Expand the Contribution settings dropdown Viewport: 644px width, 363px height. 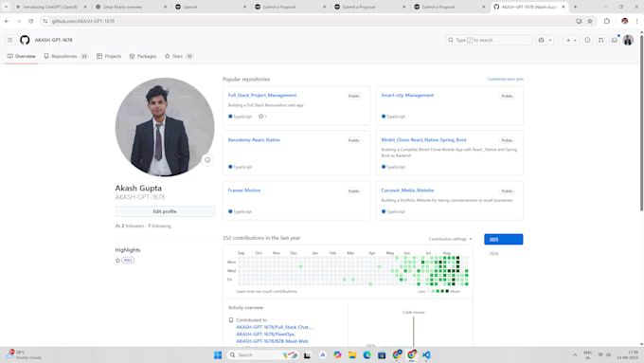click(451, 239)
